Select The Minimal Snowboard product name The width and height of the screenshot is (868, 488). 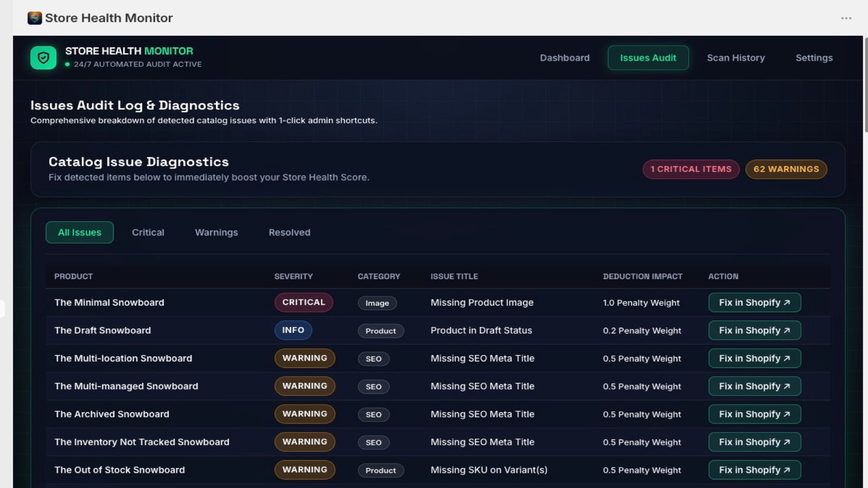click(x=109, y=303)
